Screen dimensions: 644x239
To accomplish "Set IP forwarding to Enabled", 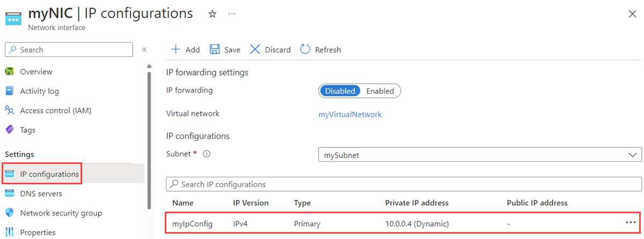I will pos(380,91).
